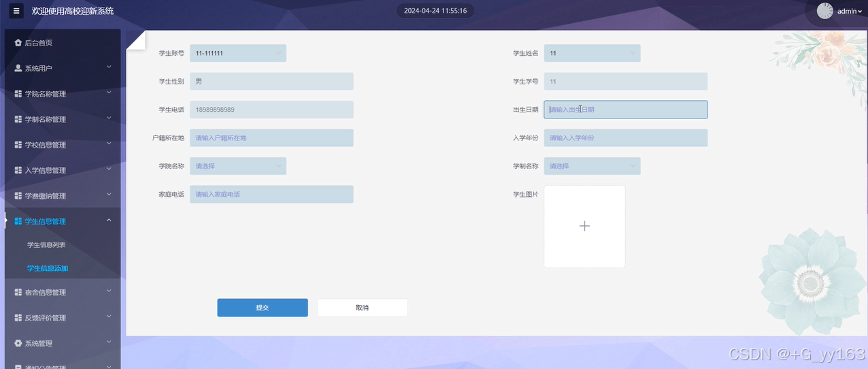Click the gear icon beside 系统管理

(18, 343)
